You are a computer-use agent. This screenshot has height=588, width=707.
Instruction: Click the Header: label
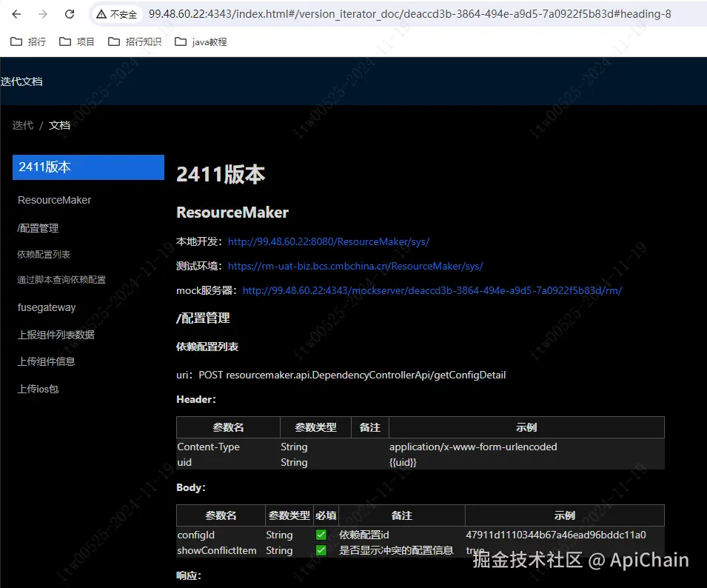[x=196, y=399]
